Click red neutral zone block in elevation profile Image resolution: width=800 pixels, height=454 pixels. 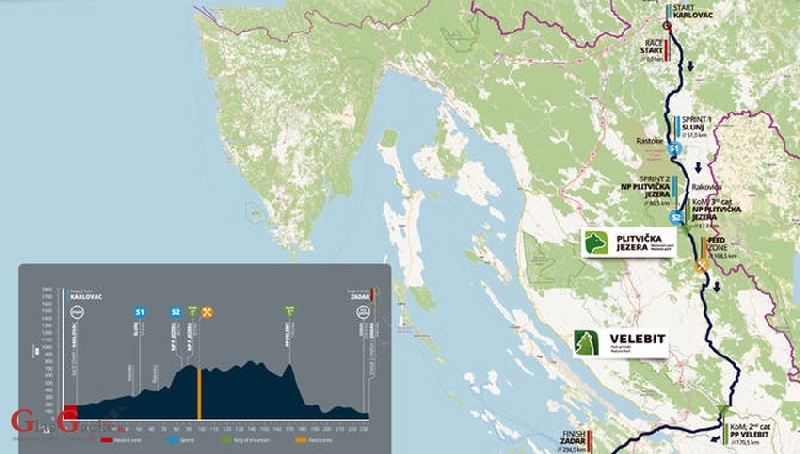click(x=70, y=412)
